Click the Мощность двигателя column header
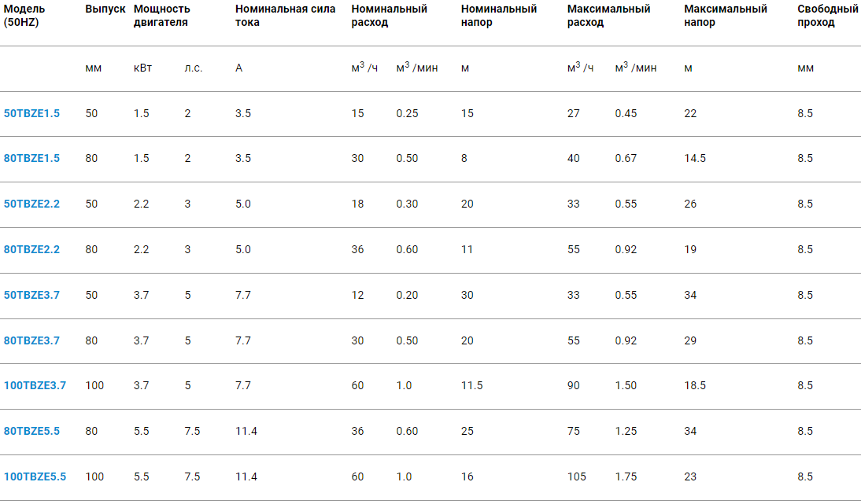 pyautogui.click(x=162, y=16)
